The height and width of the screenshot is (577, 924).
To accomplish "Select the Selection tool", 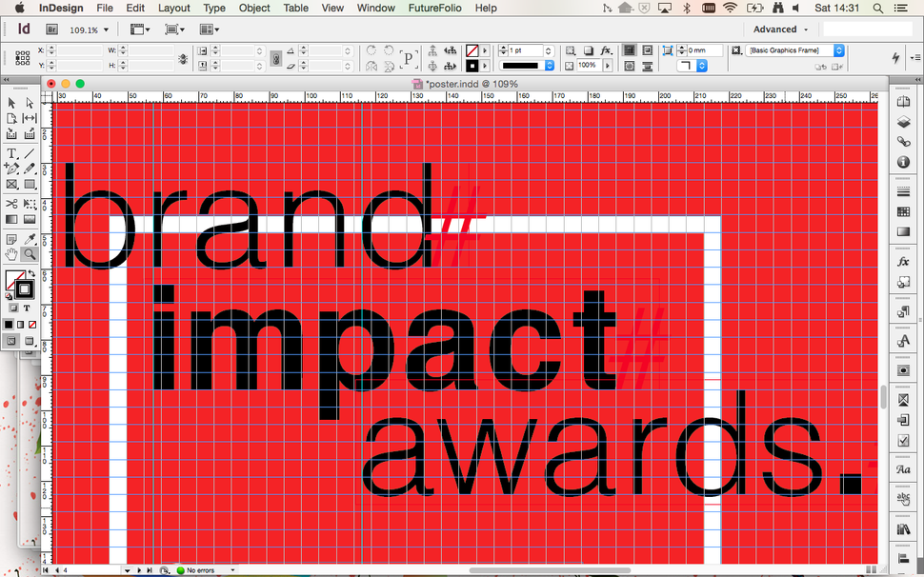I will [x=10, y=103].
